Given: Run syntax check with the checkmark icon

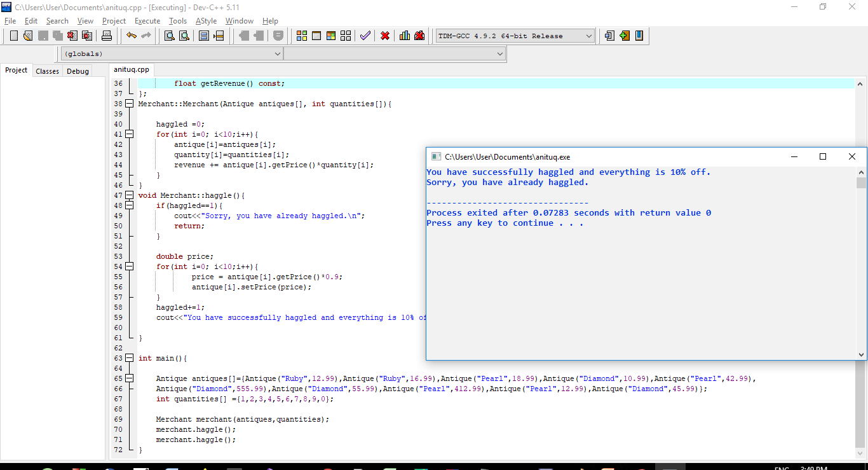Looking at the screenshot, I should [x=365, y=36].
